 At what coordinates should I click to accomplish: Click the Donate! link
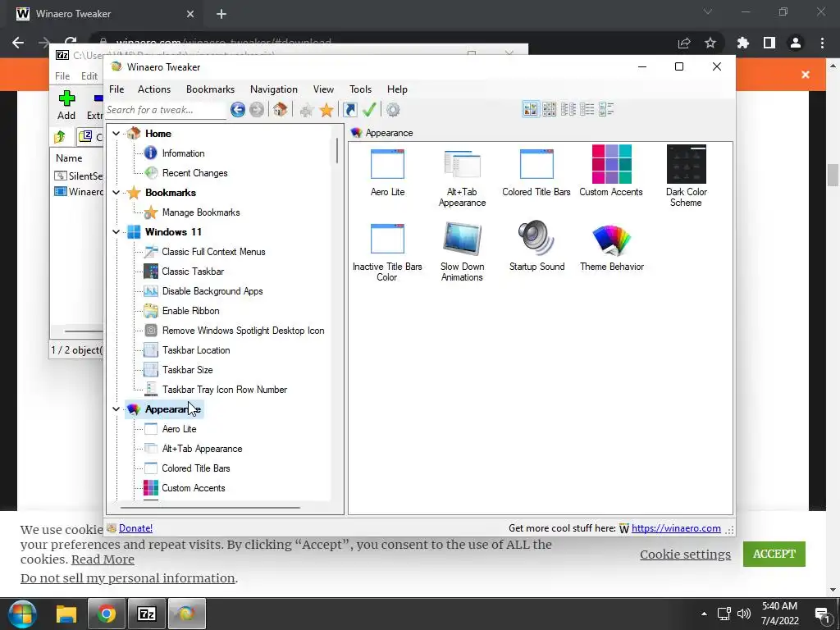tap(135, 528)
